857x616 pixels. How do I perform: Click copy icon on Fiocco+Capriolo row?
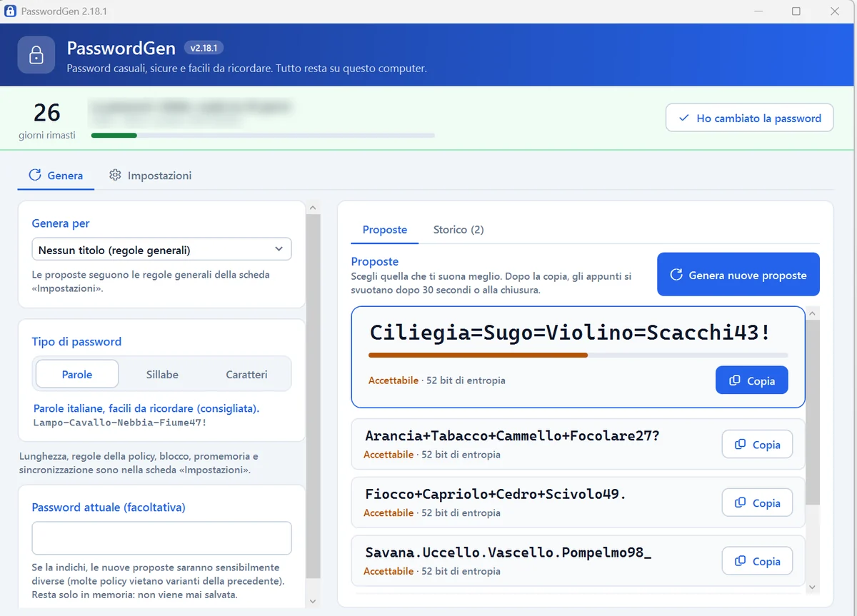[x=740, y=503]
